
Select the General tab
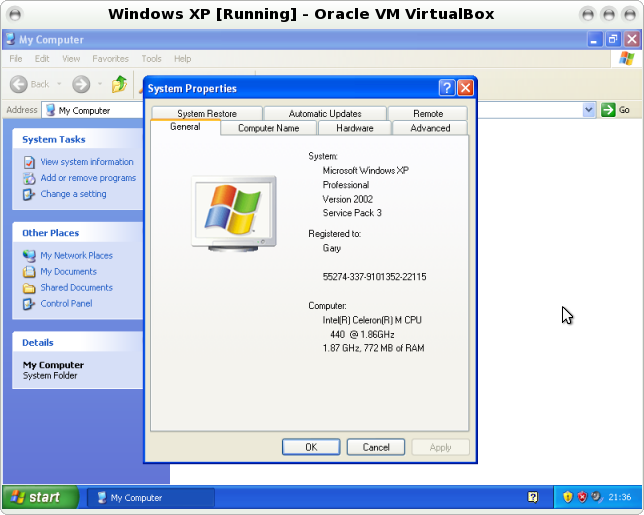185,127
